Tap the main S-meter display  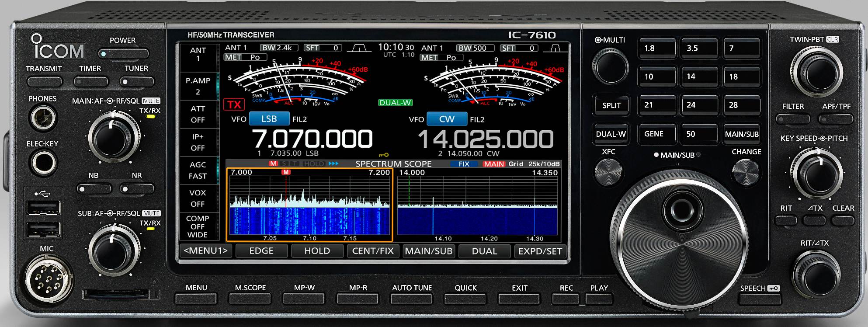[298, 81]
